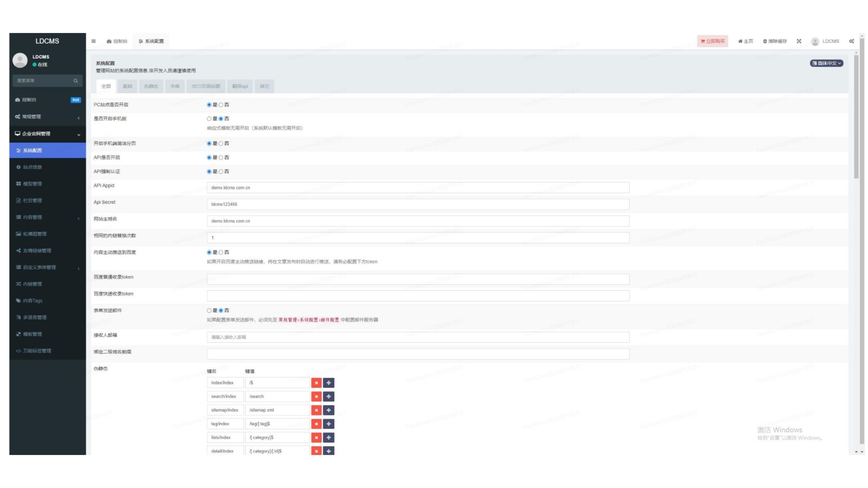
Task: Open 轮播图管理 in the sidebar
Action: [48, 234]
